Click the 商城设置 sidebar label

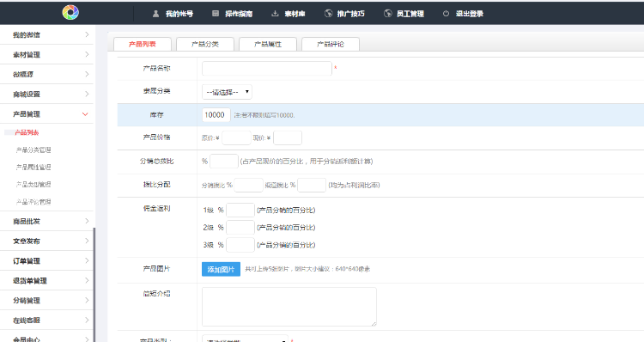pos(27,95)
